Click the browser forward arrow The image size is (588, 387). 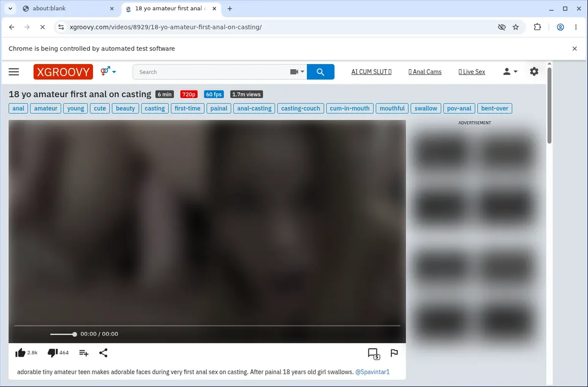[27, 27]
